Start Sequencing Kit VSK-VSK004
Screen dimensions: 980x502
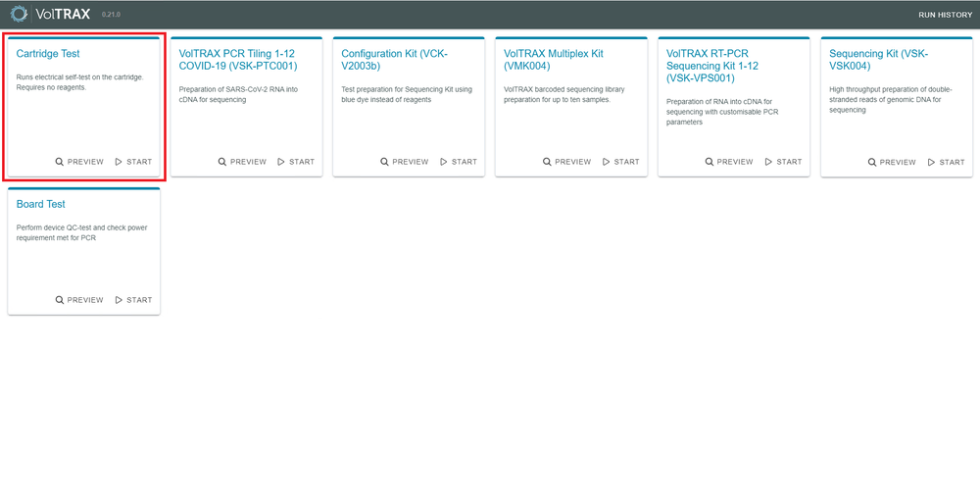point(947,162)
